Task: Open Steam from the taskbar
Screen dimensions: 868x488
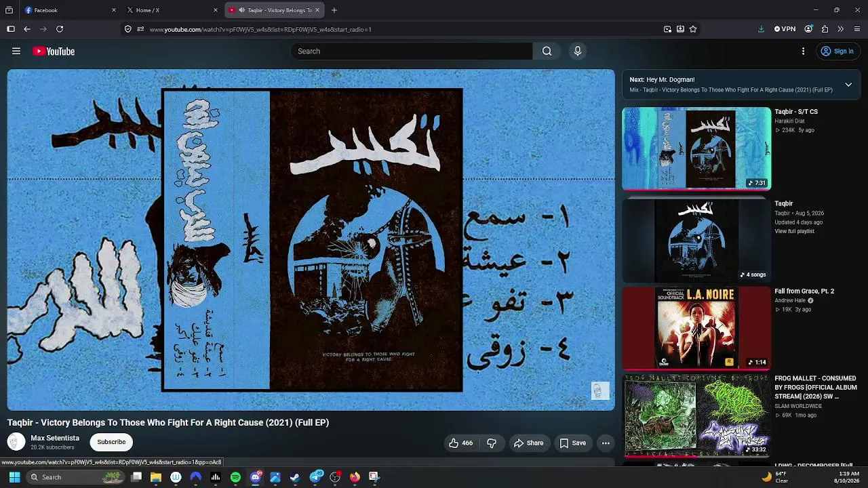Action: click(295, 477)
